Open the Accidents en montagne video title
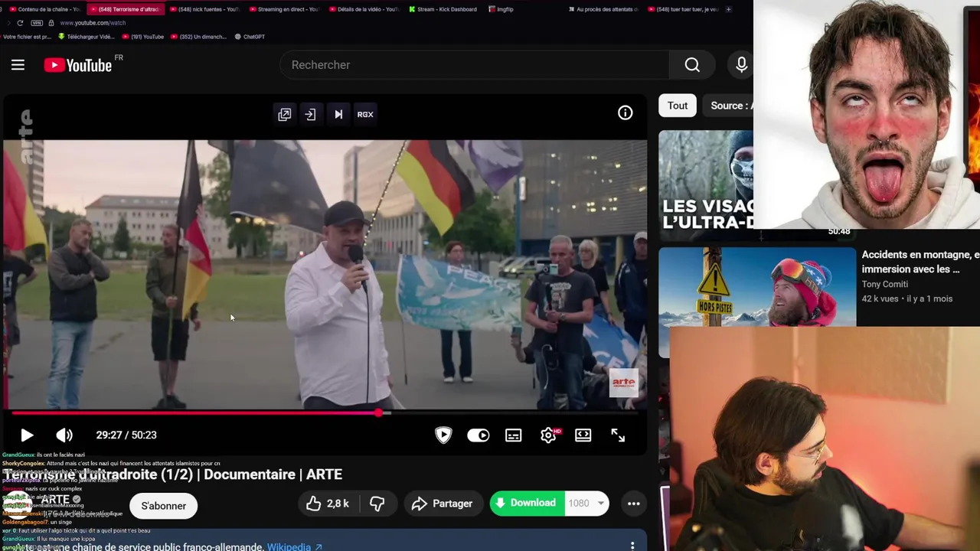The height and width of the screenshot is (551, 980). pyautogui.click(x=920, y=262)
